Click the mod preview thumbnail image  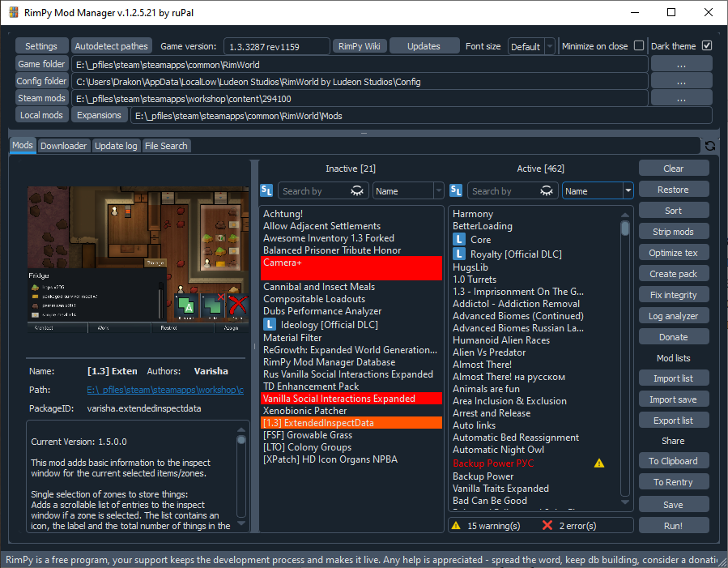138,259
